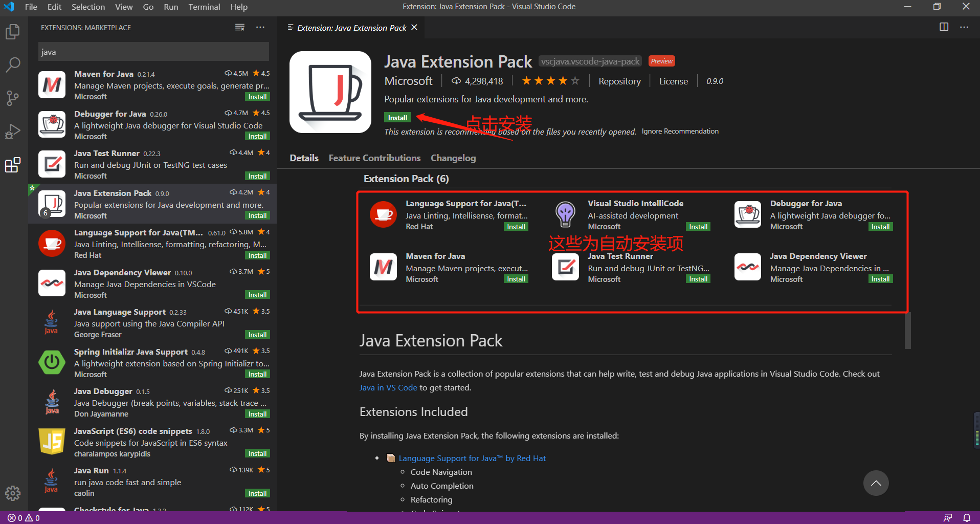Click the Spring Initializr extension icon
This screenshot has height=524, width=980.
[52, 362]
